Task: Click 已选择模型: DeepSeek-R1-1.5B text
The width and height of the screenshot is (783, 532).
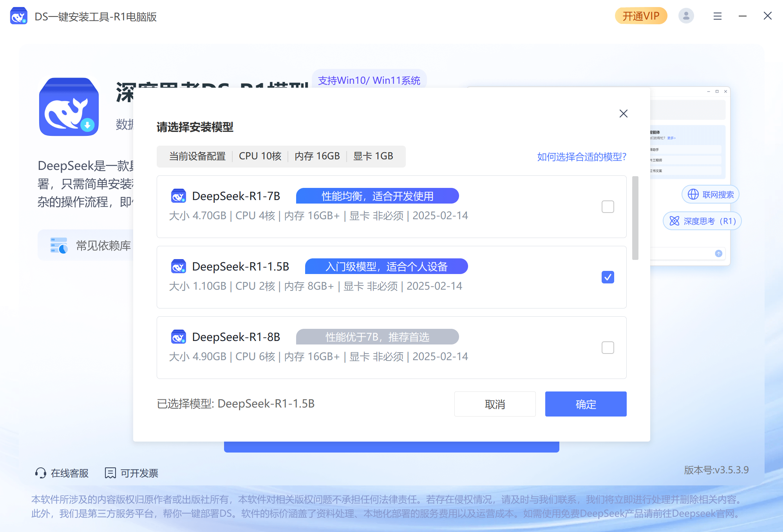Action: click(236, 404)
